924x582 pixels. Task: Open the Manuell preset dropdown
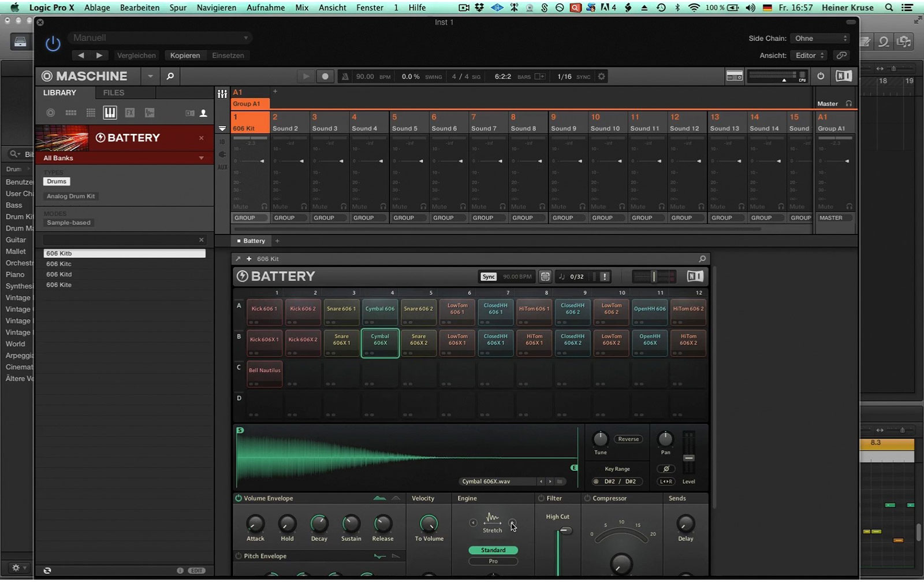[161, 38]
